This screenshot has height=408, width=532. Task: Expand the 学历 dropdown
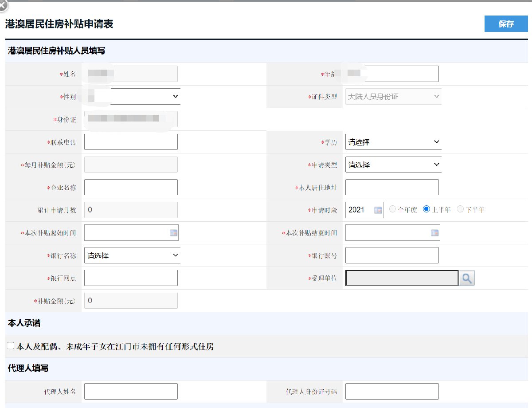pyautogui.click(x=393, y=142)
